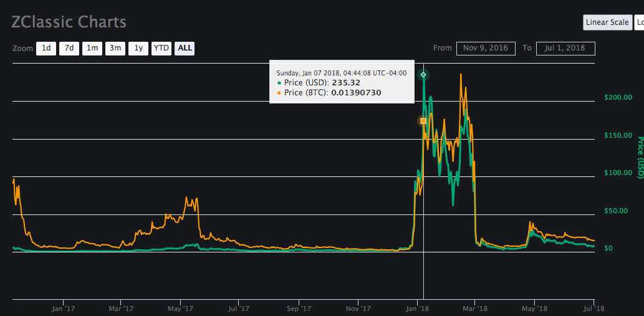Select the 1d zoom range
644x316 pixels.
pyautogui.click(x=46, y=49)
